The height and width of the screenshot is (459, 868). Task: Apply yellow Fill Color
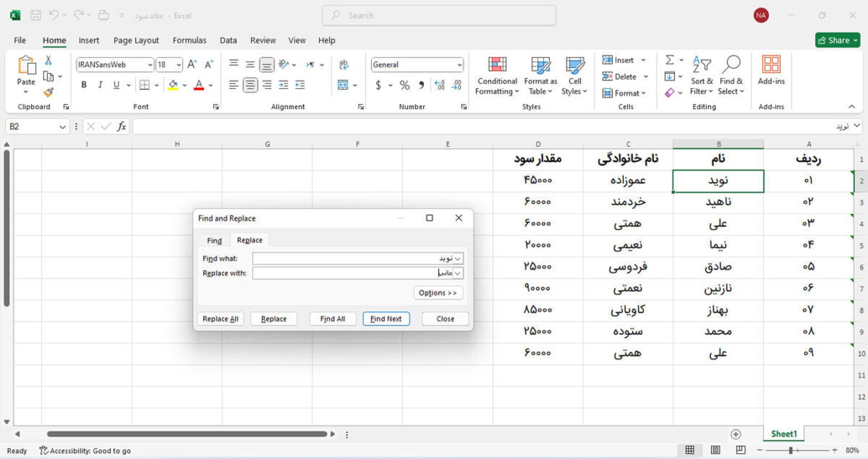[x=173, y=85]
